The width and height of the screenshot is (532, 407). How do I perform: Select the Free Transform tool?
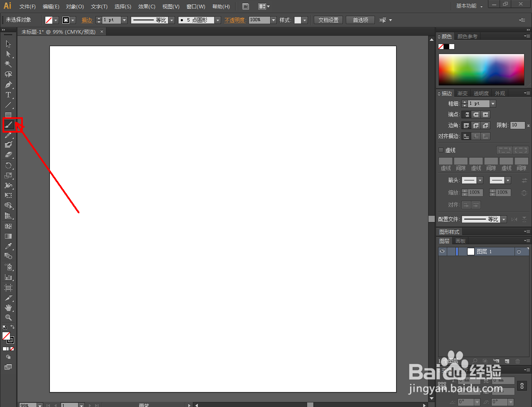pos(8,195)
